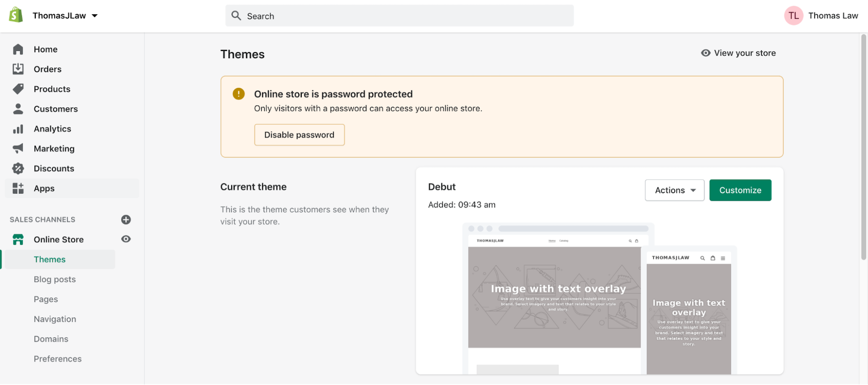The image size is (868, 385).
Task: Click the Orders inbox icon
Action: point(18,69)
